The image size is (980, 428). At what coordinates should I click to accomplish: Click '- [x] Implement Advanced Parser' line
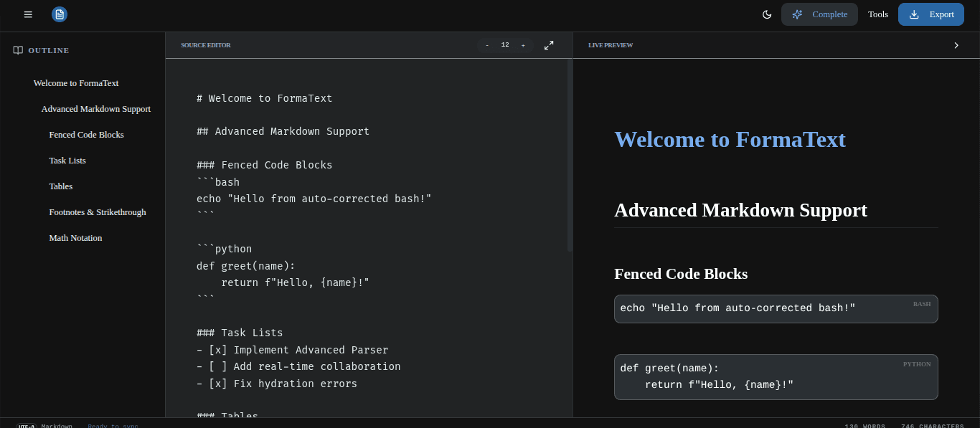292,350
